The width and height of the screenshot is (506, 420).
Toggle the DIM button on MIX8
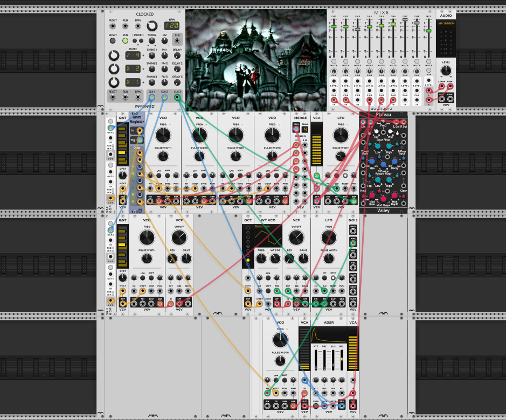point(428,71)
